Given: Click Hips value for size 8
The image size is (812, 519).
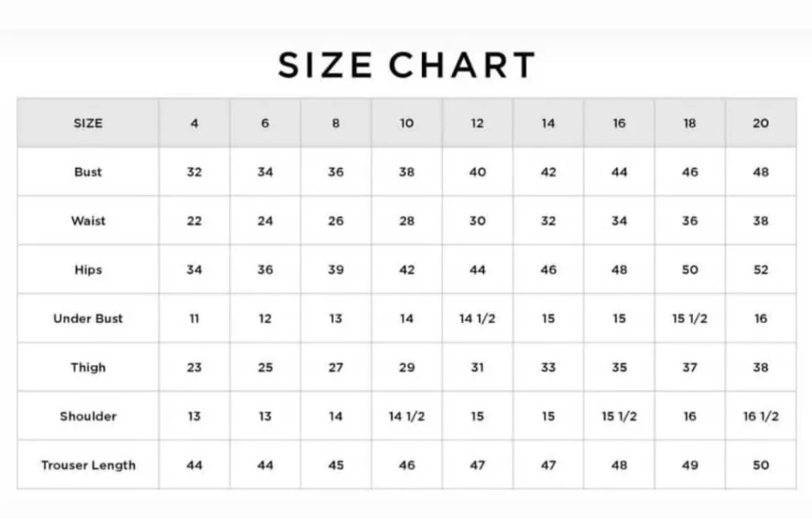Looking at the screenshot, I should 336,270.
